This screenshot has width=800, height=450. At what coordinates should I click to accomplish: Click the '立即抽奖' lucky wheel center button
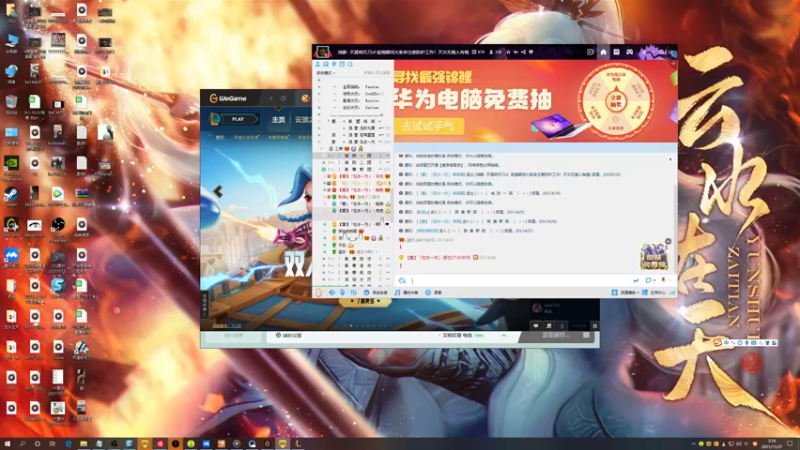click(616, 100)
